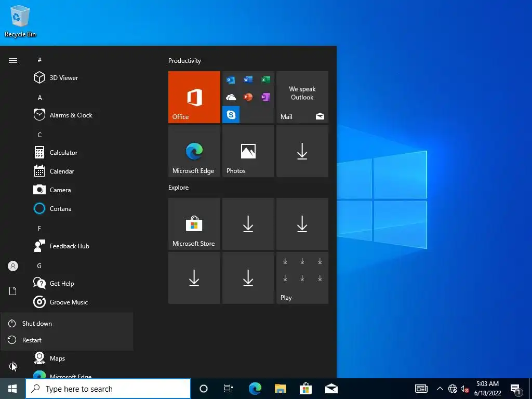Open Word in the Office folder tile
This screenshot has width=532, height=399.
click(248, 79)
